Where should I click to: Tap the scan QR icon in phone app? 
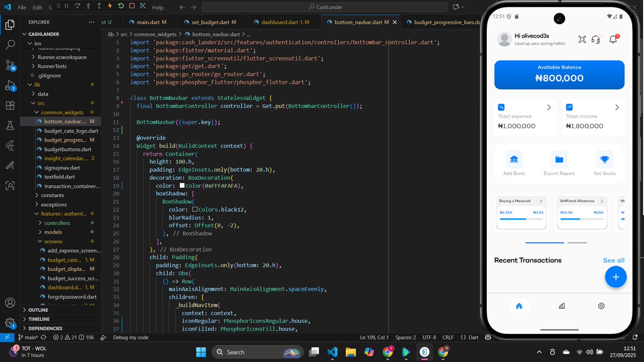[x=582, y=39]
